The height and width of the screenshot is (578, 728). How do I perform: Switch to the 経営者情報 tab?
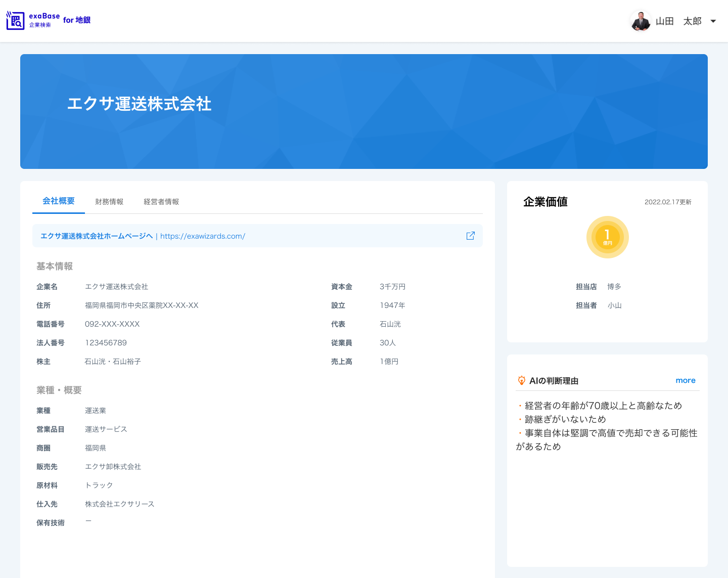tap(161, 201)
